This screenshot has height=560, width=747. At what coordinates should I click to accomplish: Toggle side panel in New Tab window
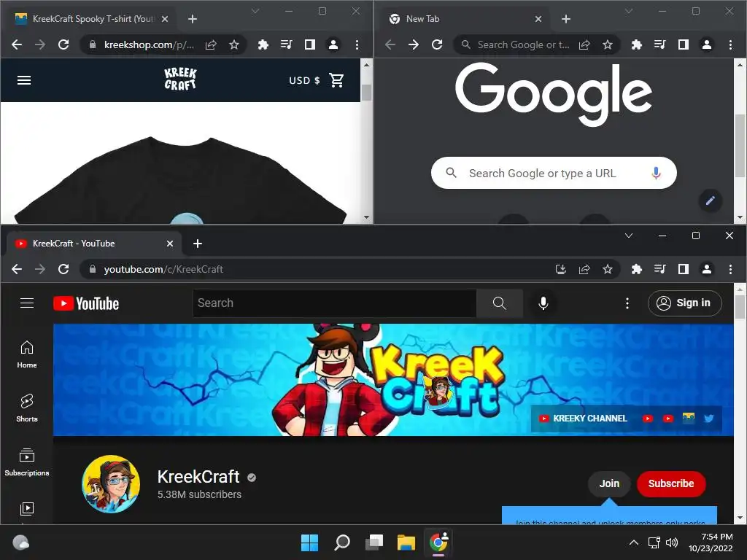point(683,44)
